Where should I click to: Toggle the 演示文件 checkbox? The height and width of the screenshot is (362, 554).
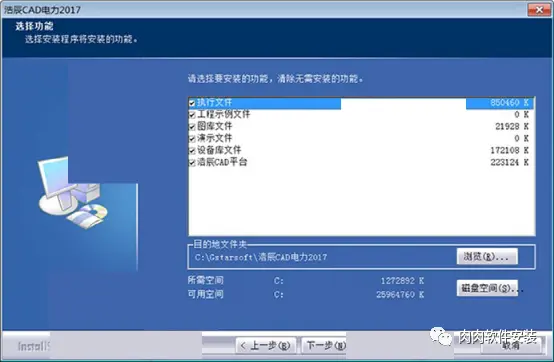192,139
